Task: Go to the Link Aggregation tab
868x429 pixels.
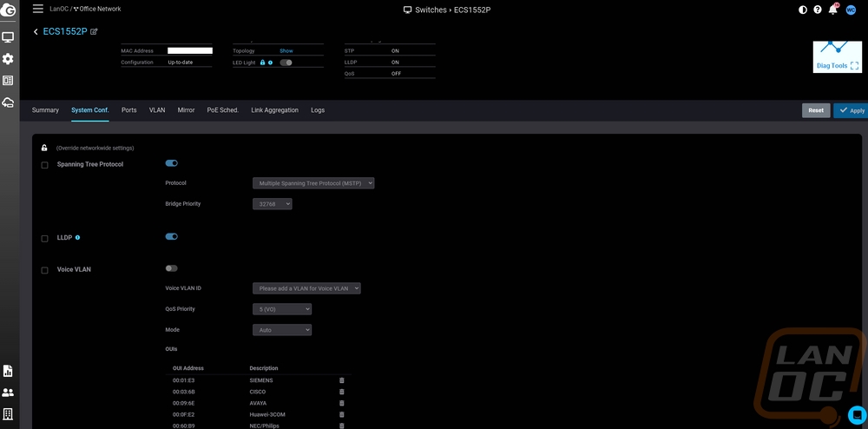Action: pyautogui.click(x=274, y=110)
